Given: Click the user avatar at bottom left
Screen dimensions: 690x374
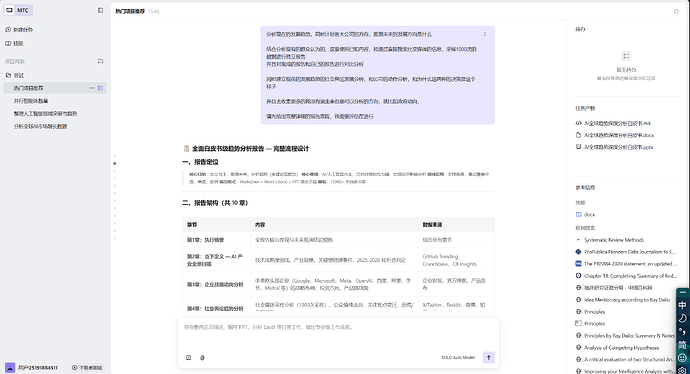Looking at the screenshot, I should pyautogui.click(x=10, y=367).
